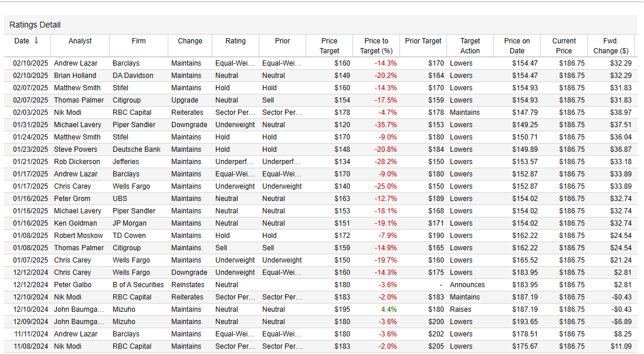Click the Rating column header
Screen dimensions: 644x354
click(235, 41)
